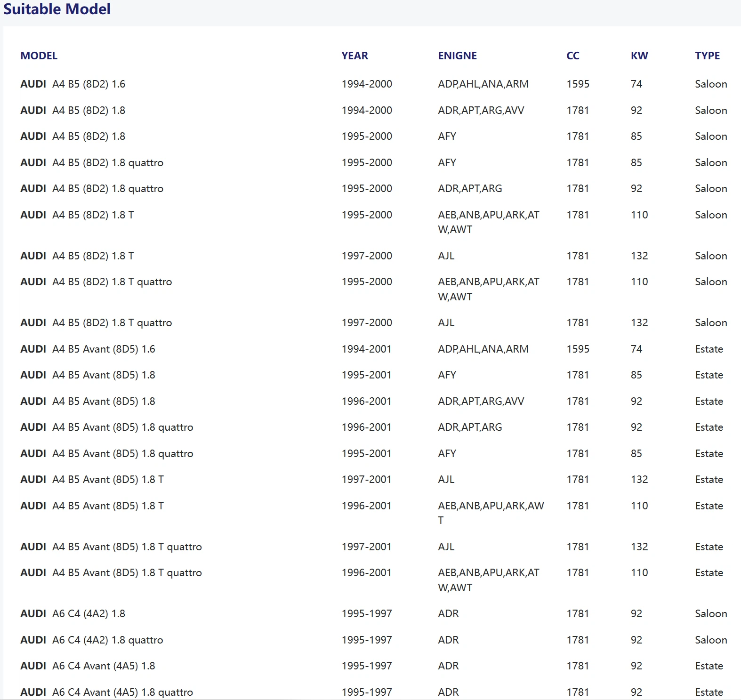Click Estate type in the A6 C4 Avant (4A5) 1.8 row

[709, 666]
